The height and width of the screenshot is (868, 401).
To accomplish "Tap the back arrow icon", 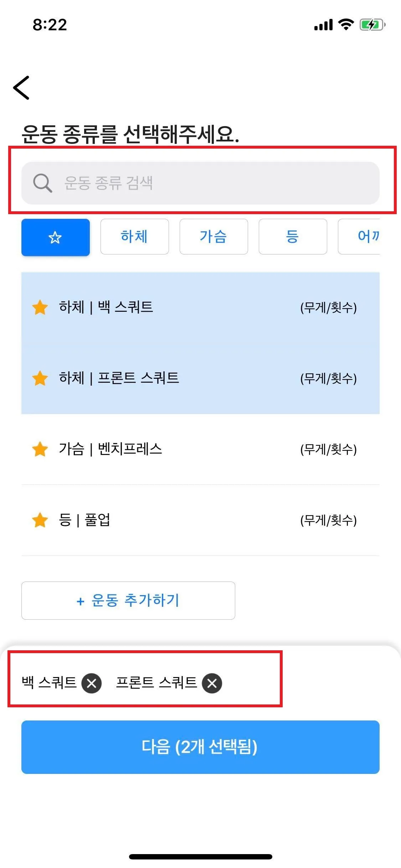I will coord(21,88).
